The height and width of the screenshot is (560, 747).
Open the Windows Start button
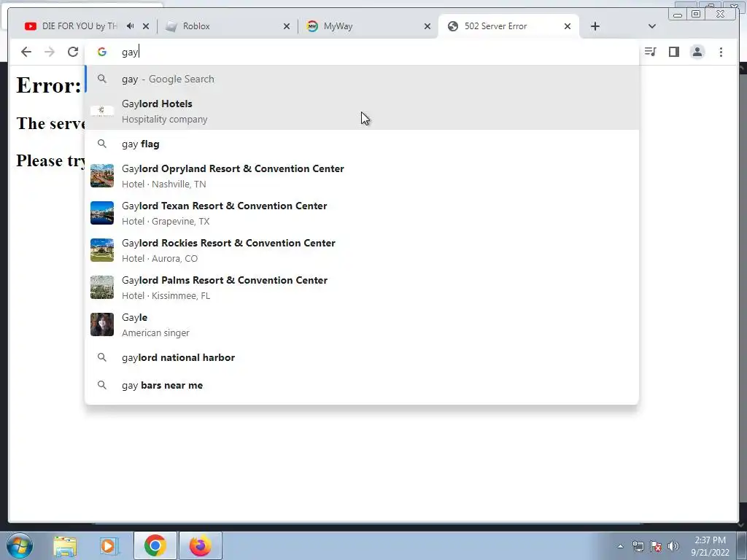20,545
